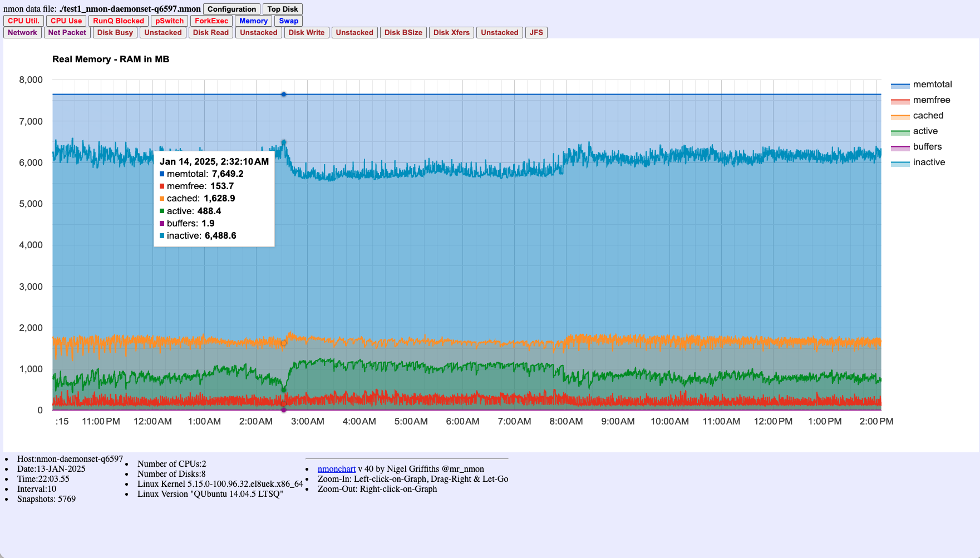Show the Top Disk data
Image resolution: width=980 pixels, height=558 pixels.
[282, 9]
